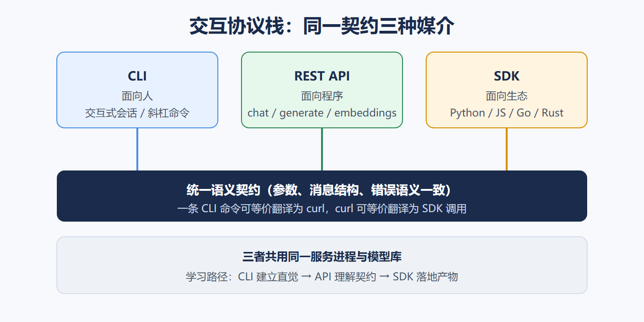Click the 面向生态 label
Screen dimensions: 644x322
point(507,96)
